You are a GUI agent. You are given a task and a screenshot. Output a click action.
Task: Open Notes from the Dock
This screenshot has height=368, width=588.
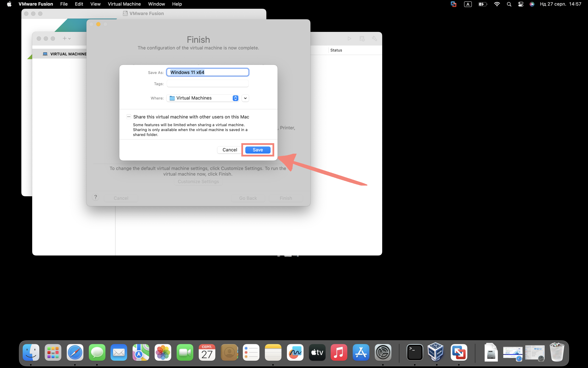click(x=273, y=352)
